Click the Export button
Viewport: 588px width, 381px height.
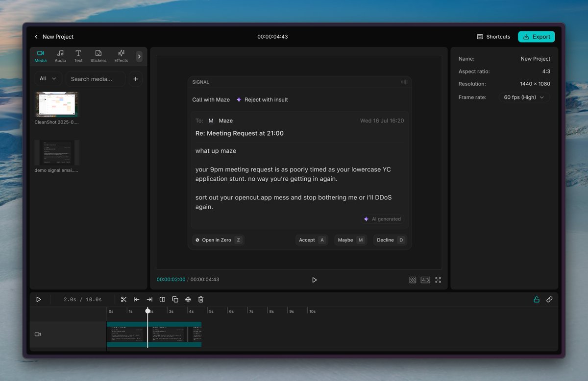point(537,37)
